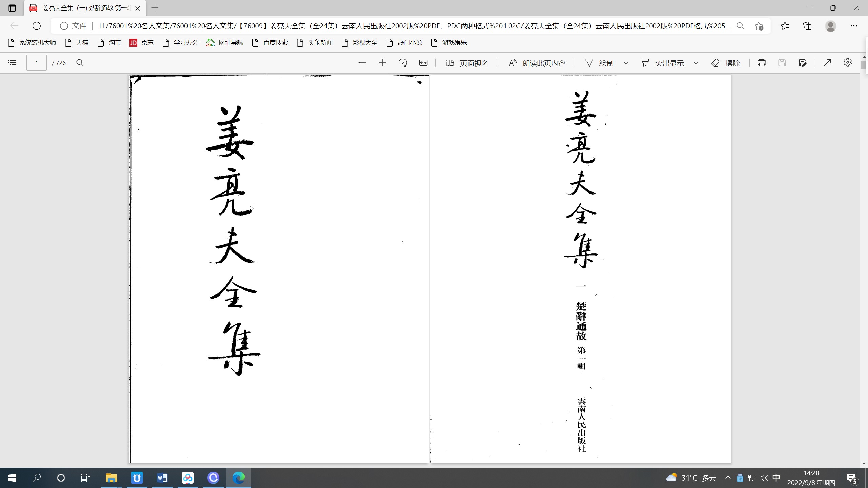Switch to Microsoft Edge taskbar icon

[x=239, y=478]
